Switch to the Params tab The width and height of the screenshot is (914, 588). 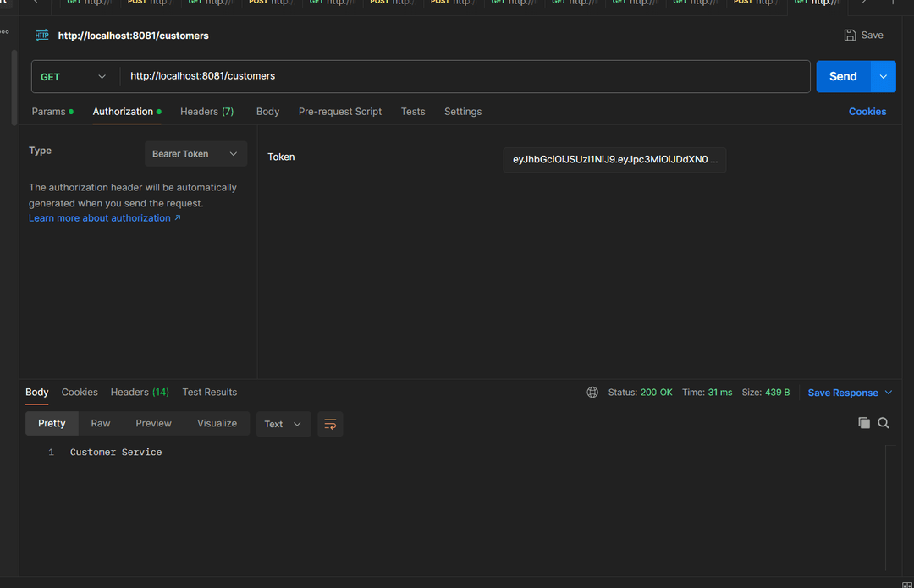click(x=48, y=112)
